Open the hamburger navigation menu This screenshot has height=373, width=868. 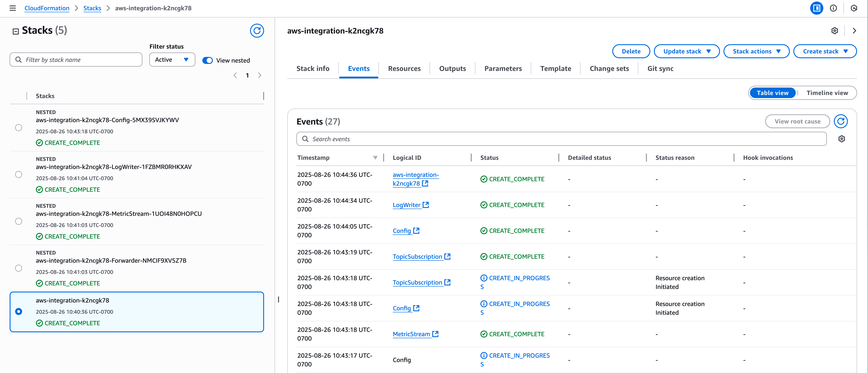(12, 8)
